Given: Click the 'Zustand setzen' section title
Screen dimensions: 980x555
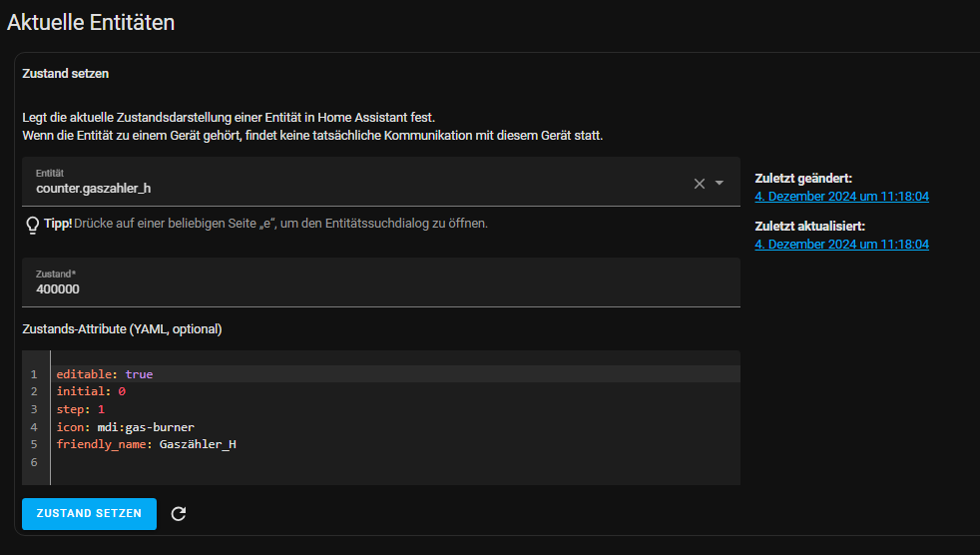Looking at the screenshot, I should [66, 74].
